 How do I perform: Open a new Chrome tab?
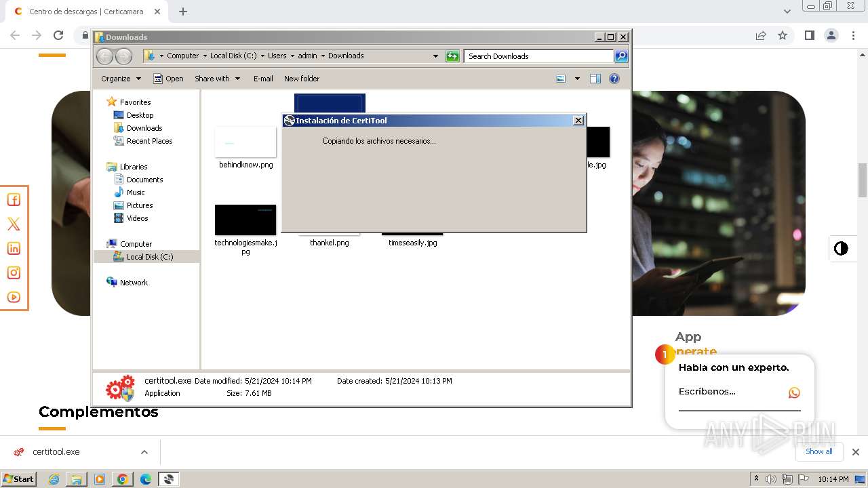click(183, 12)
